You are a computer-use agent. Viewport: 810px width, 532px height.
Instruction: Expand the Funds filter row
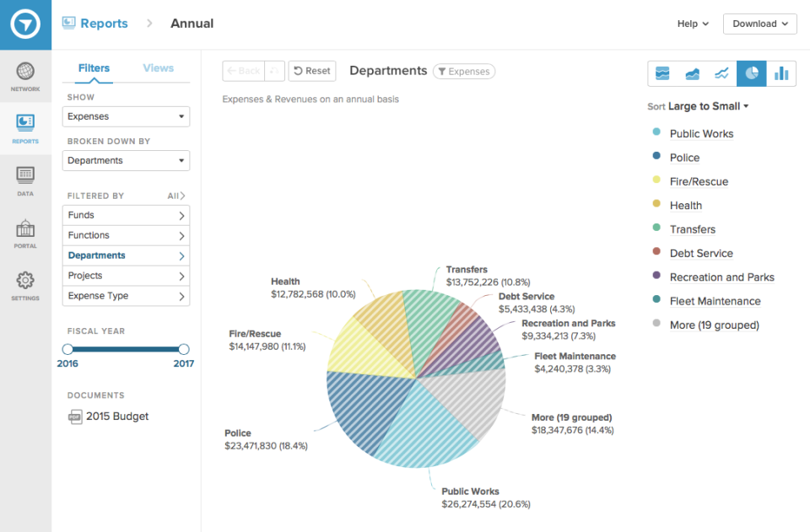(x=126, y=215)
